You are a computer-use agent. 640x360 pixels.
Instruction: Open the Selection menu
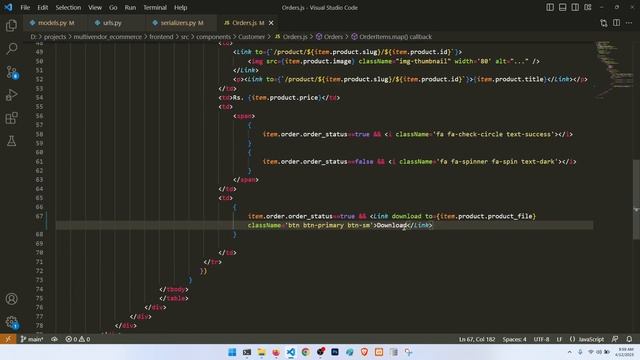click(x=68, y=7)
